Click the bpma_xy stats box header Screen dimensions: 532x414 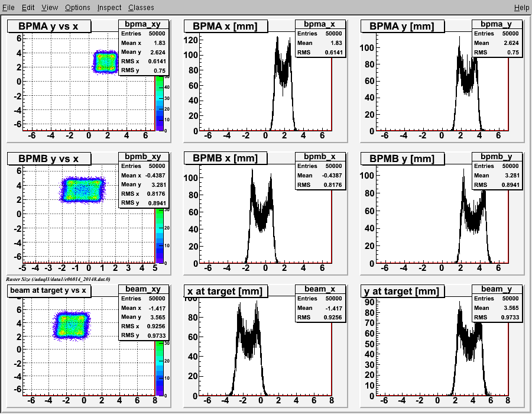[144, 24]
